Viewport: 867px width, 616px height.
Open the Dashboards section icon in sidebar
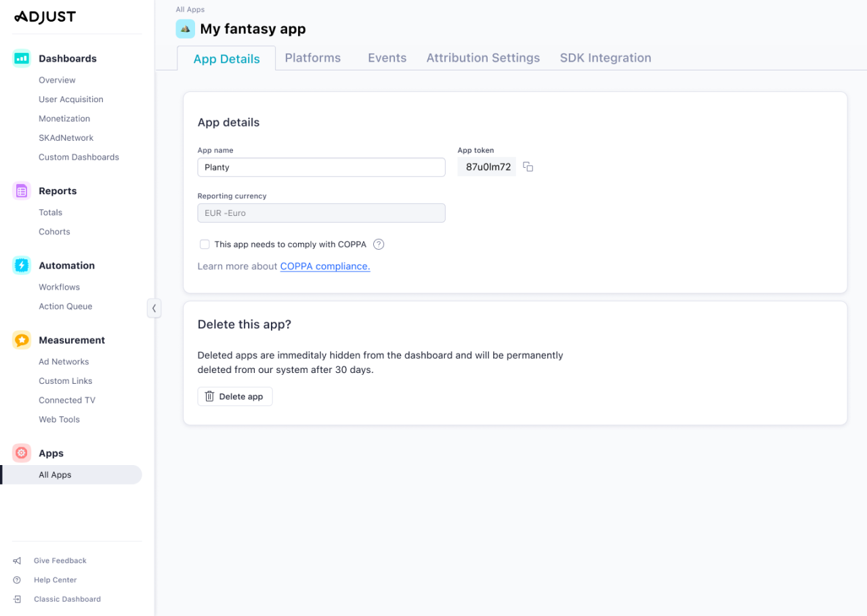(x=21, y=58)
